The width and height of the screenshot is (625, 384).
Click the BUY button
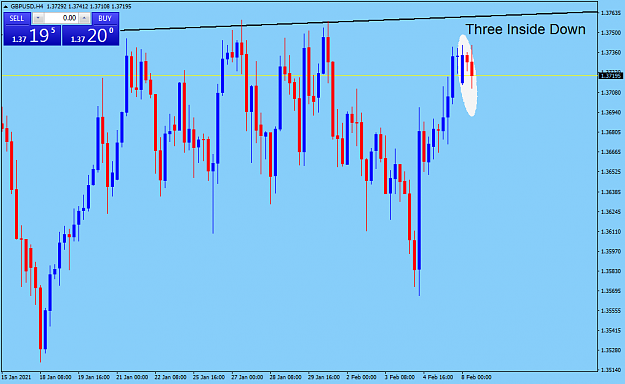[105, 18]
